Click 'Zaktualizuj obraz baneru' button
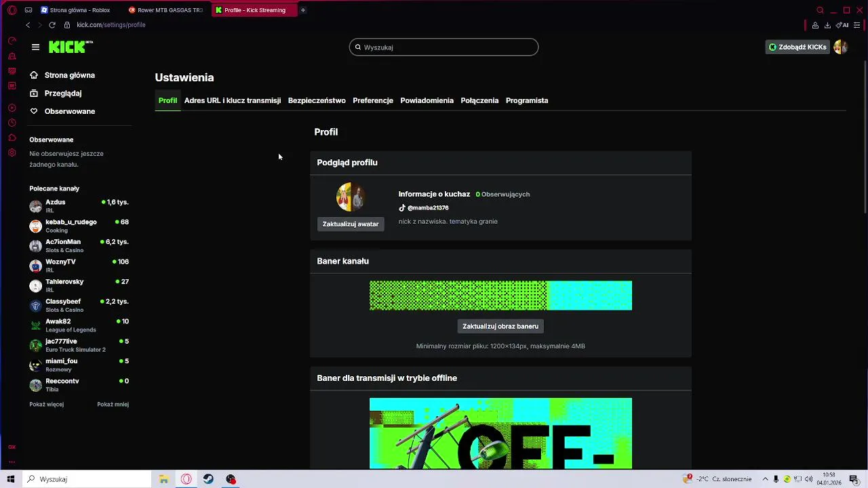Image resolution: width=868 pixels, height=488 pixels. click(x=500, y=326)
